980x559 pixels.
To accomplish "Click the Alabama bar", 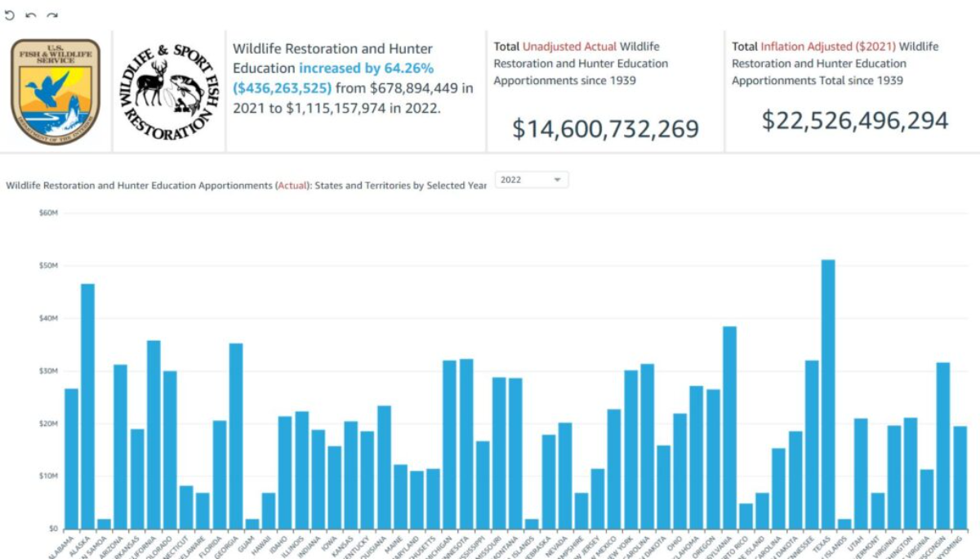I will pos(71,458).
